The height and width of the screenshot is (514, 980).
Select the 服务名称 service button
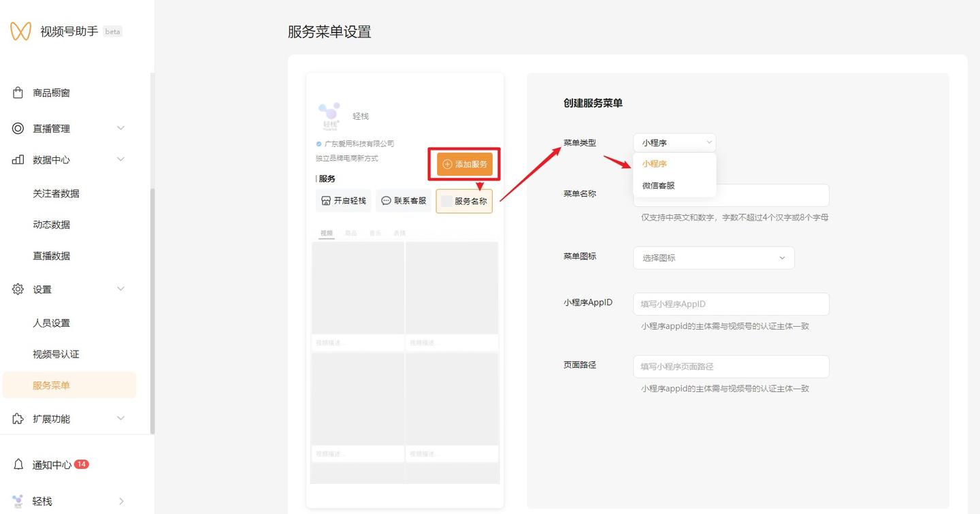464,201
